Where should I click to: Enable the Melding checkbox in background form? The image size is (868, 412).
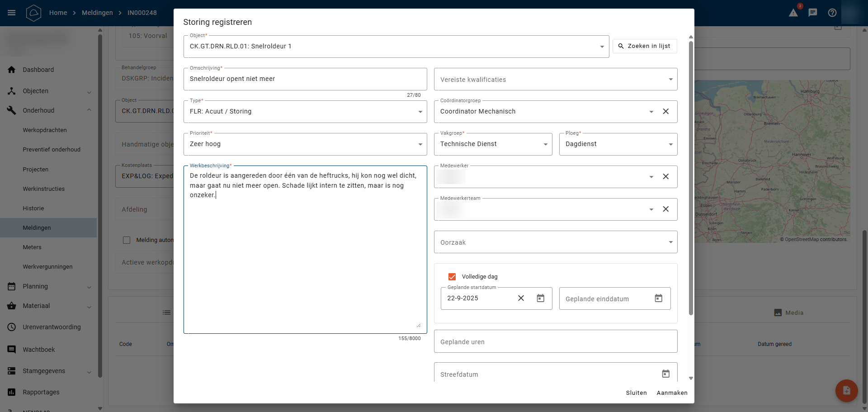point(127,240)
